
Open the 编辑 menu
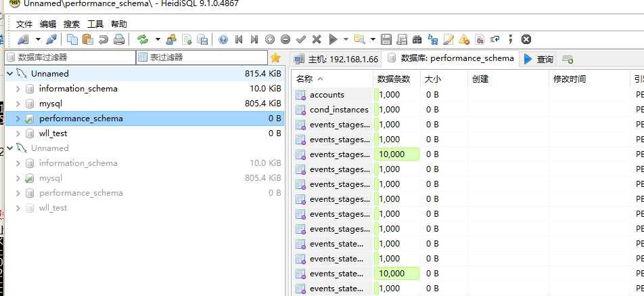(x=48, y=24)
